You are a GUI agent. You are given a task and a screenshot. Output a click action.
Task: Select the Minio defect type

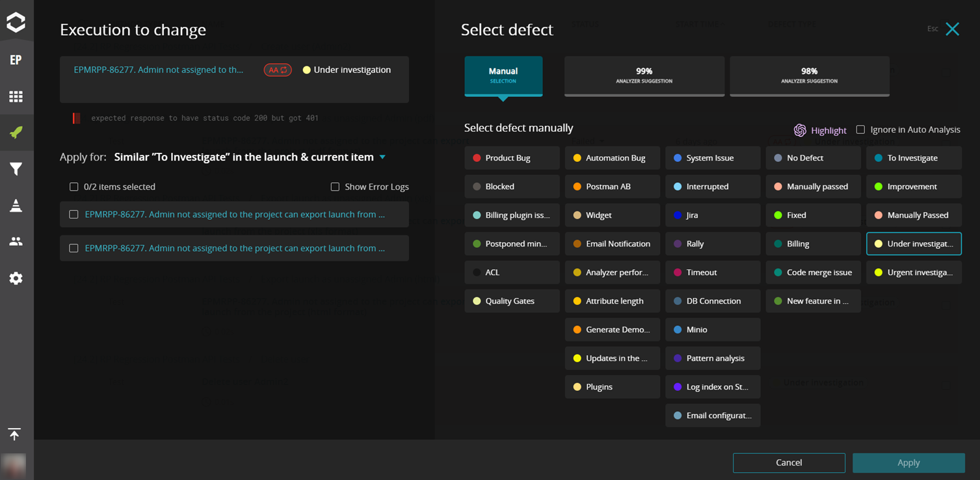coord(713,330)
